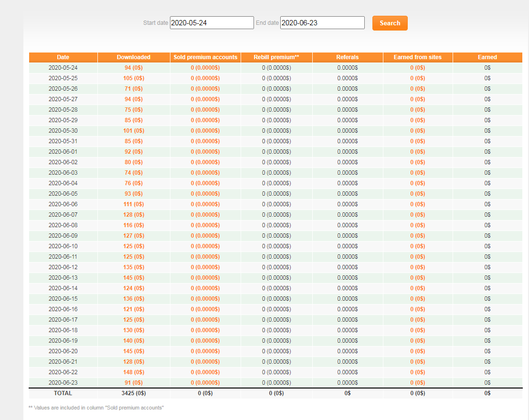Image resolution: width=529 pixels, height=420 pixels.
Task: Select the TOTAL row label
Action: pos(63,393)
